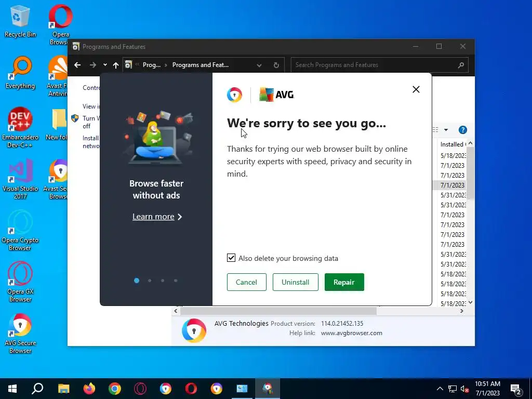Click the search magnifier in Programs and Features
This screenshot has height=399, width=532.
[461, 65]
